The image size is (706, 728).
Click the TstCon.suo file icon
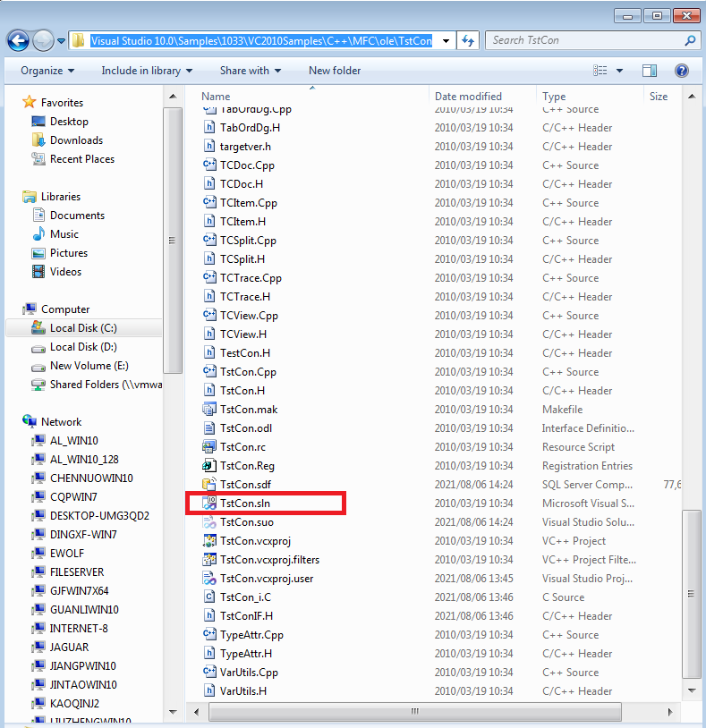click(x=209, y=522)
